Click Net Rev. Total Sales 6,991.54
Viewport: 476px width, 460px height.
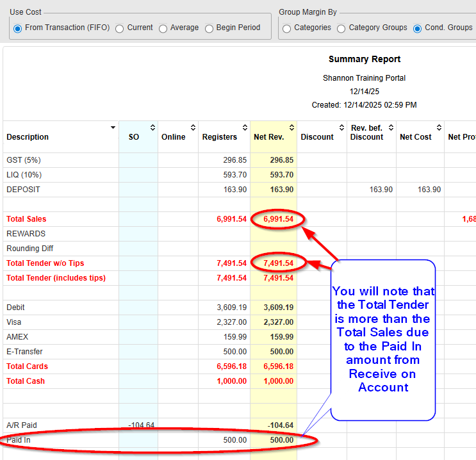(279, 219)
